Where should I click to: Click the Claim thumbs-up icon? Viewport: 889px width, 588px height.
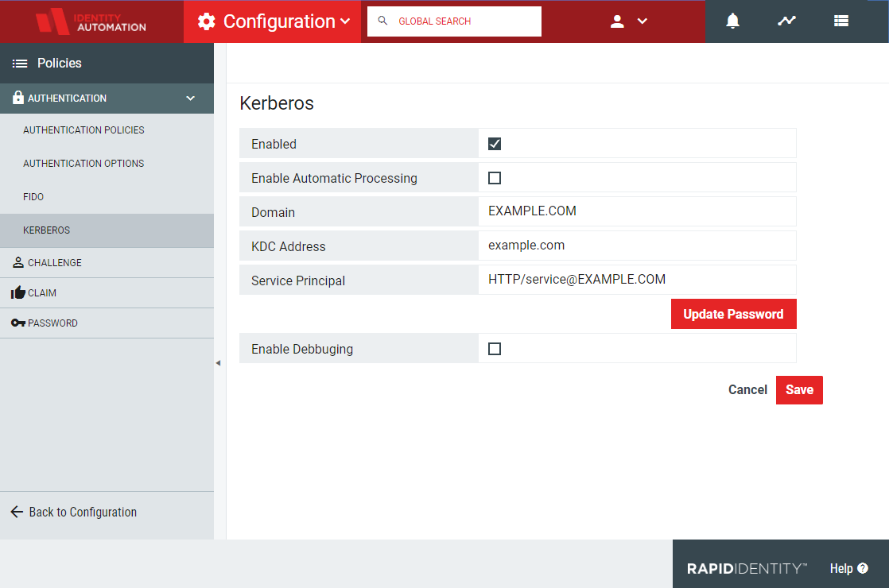point(18,292)
